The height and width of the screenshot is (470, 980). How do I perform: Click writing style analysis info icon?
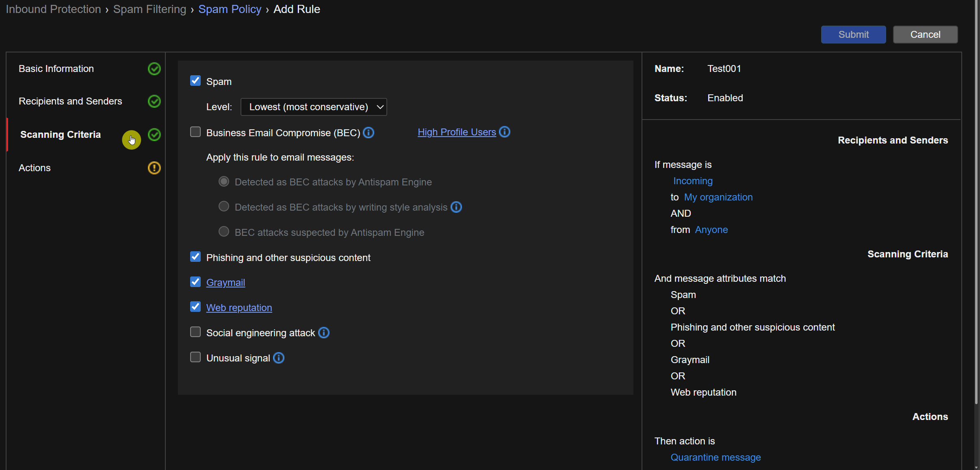pyautogui.click(x=456, y=207)
